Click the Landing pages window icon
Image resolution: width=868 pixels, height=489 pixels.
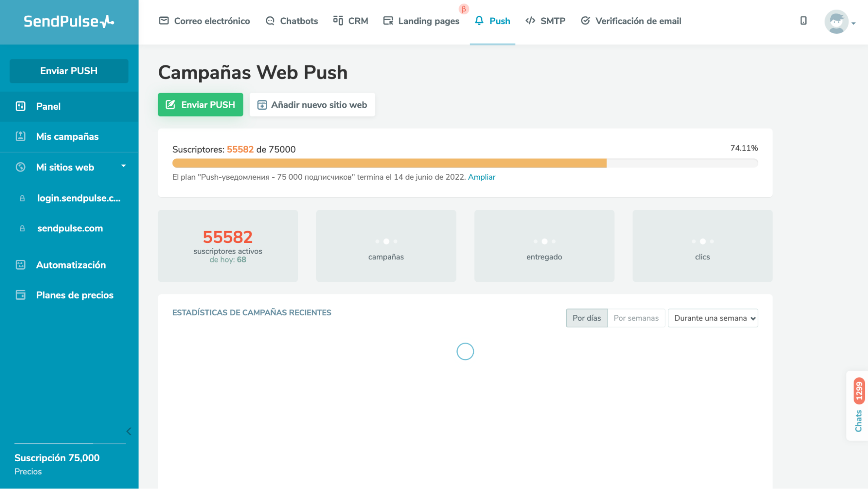(x=388, y=21)
